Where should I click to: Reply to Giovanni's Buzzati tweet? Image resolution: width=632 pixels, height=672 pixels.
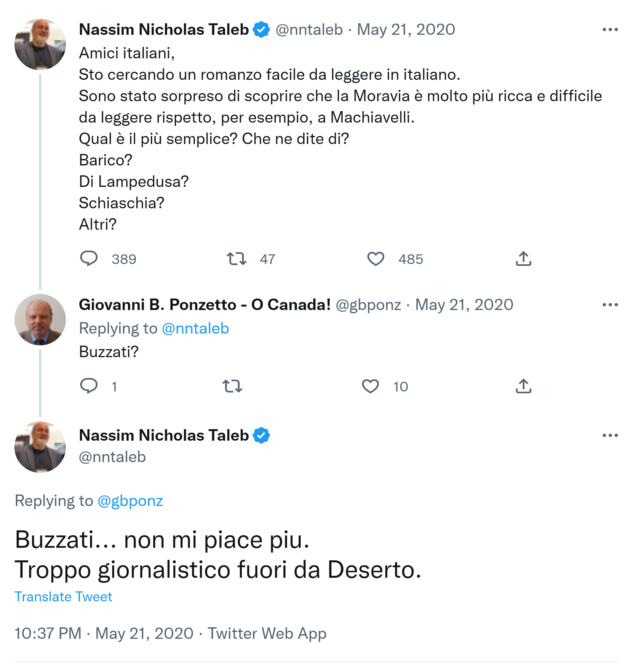[x=89, y=386]
